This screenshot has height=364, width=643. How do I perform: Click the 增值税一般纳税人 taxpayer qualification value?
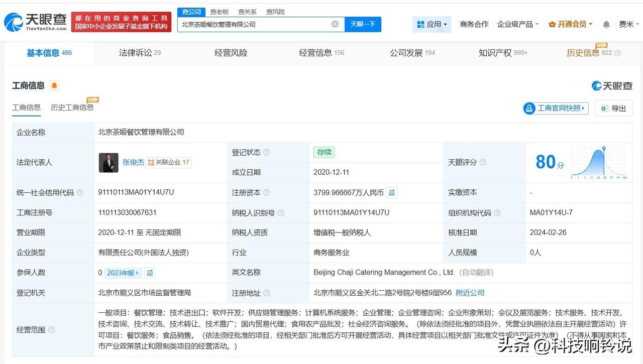[x=343, y=232]
